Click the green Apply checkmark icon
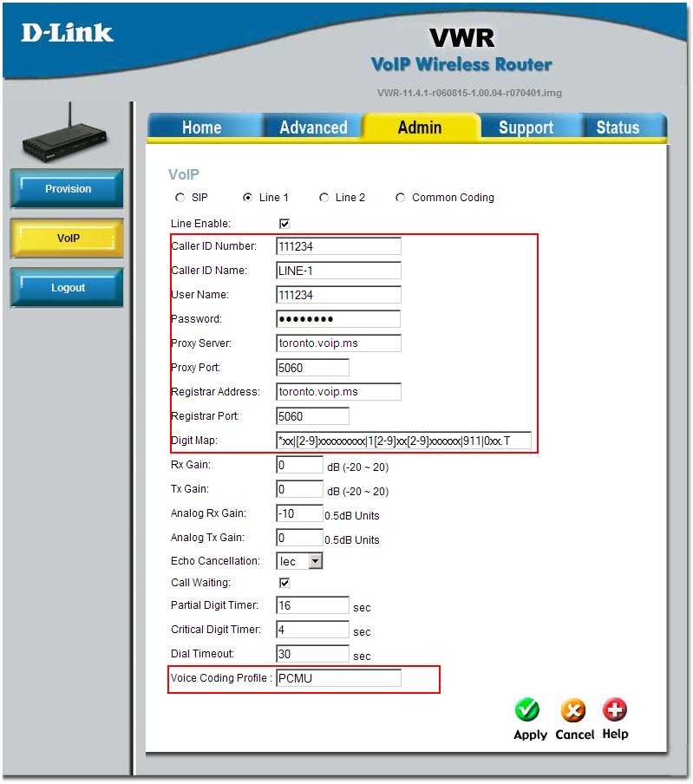 [527, 710]
